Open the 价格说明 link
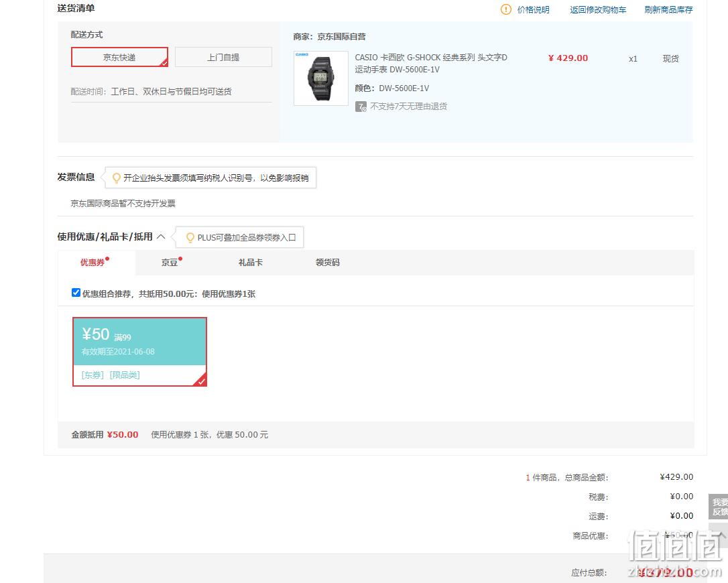728x583 pixels. (534, 10)
